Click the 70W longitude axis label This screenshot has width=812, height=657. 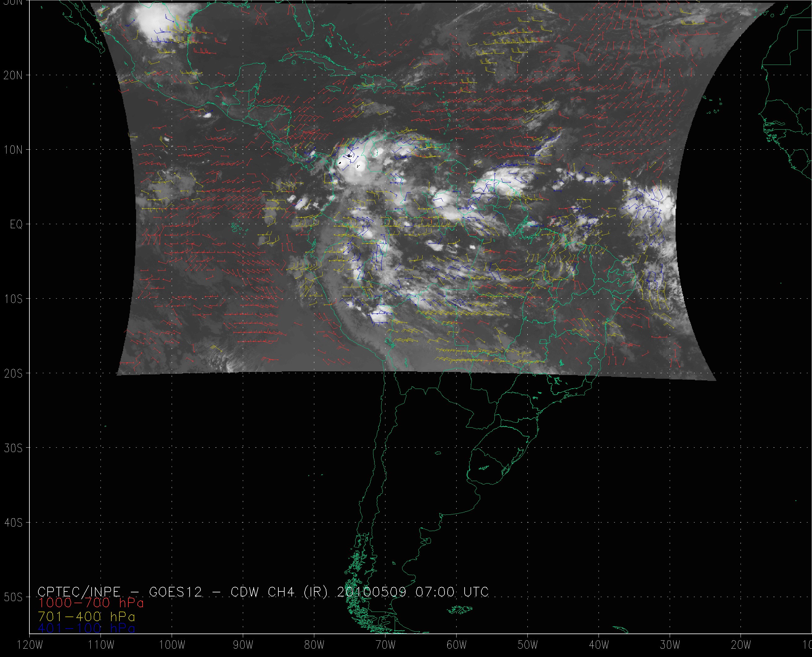385,645
